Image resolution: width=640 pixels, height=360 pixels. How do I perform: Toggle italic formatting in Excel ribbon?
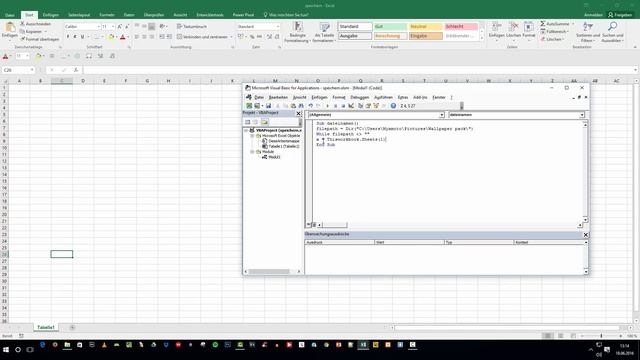75,37
